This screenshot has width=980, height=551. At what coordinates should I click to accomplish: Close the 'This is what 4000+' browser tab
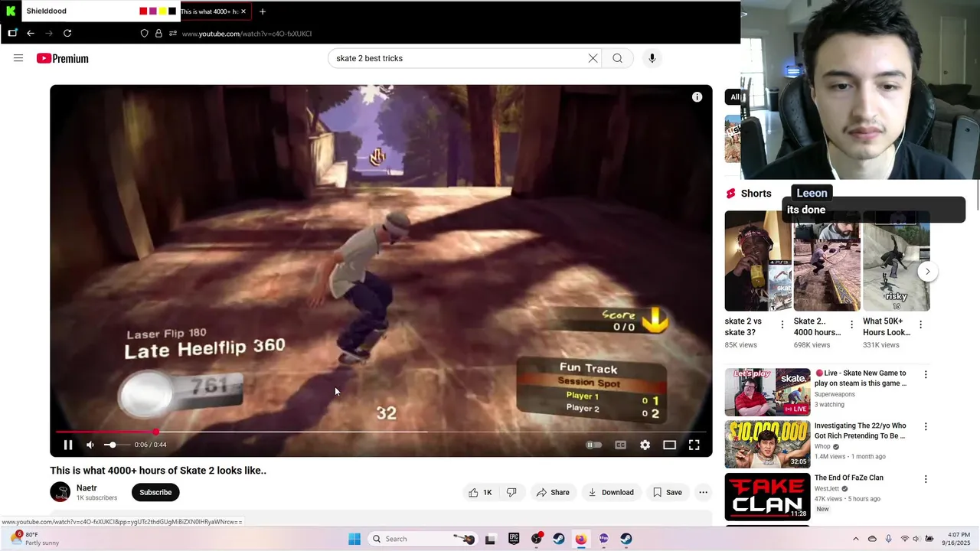(x=243, y=11)
